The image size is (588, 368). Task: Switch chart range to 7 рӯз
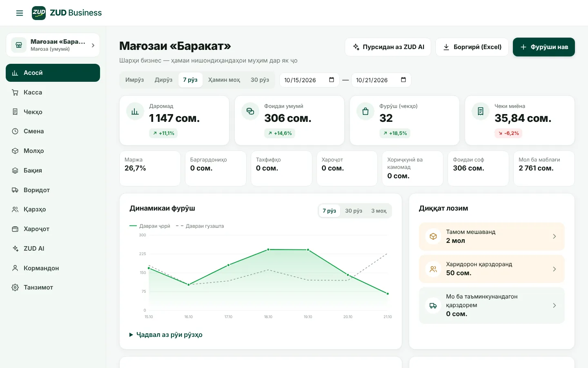point(330,211)
